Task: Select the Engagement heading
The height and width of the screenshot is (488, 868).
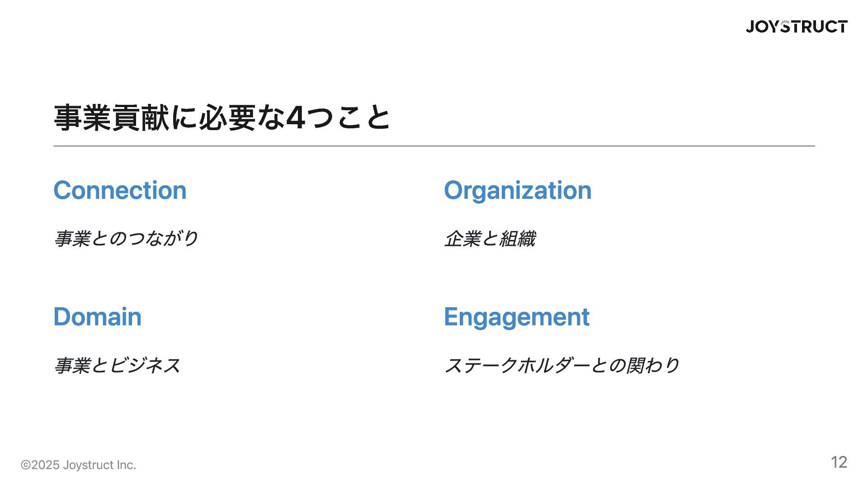Action: [x=517, y=318]
